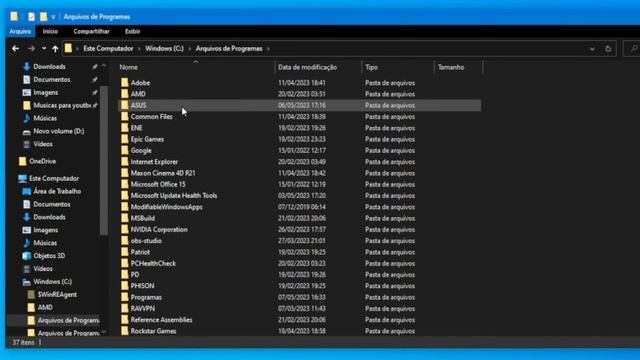The image size is (640, 360).
Task: Switch to the Compartilhar tab
Action: (91, 31)
